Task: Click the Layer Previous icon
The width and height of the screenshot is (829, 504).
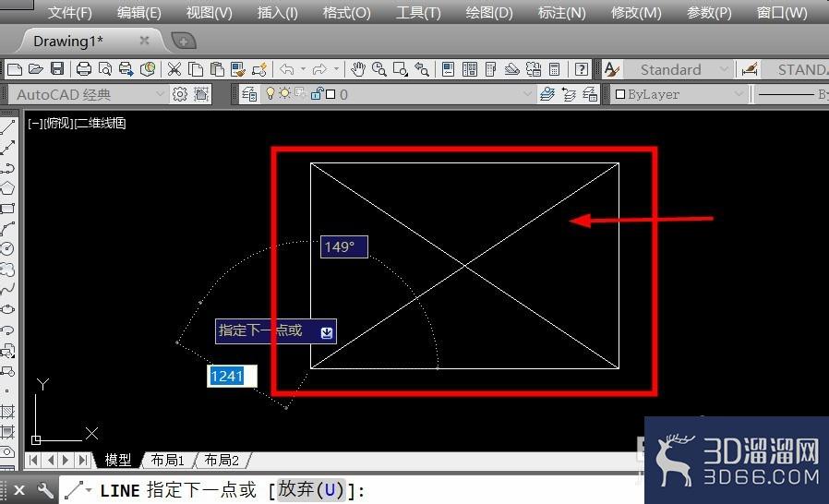Action: [569, 94]
